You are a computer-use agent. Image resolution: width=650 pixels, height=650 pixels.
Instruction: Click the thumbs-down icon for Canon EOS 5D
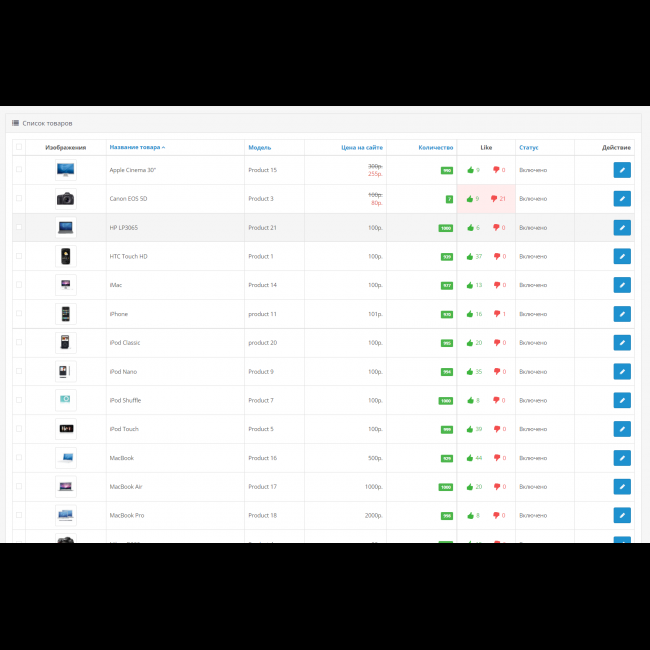[495, 199]
